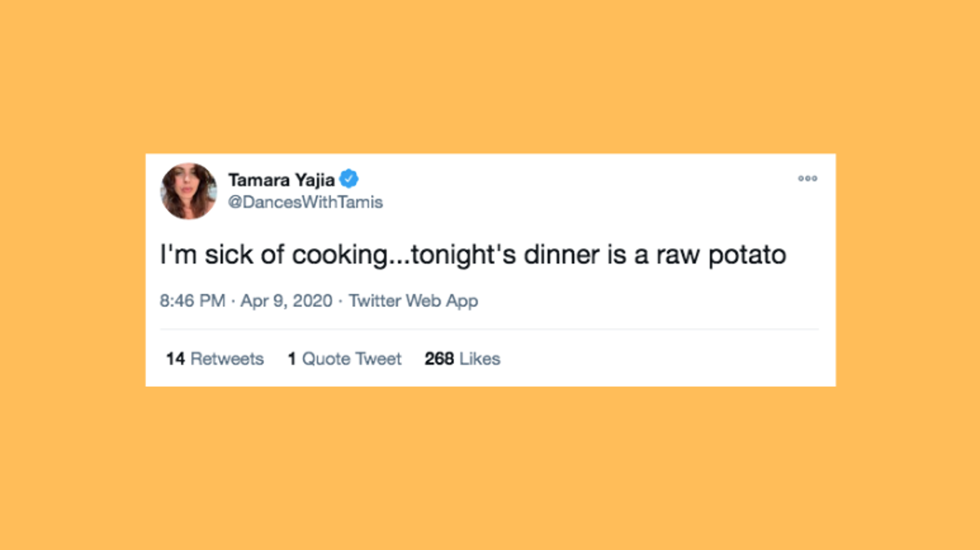This screenshot has width=980, height=550.
Task: Click the bold number 14
Action: click(x=175, y=359)
